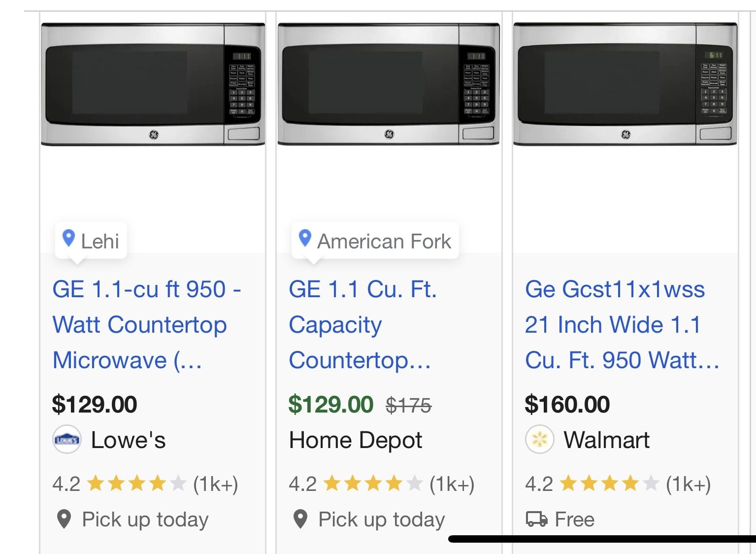756x554 pixels.
Task: Click the Home Depot $129.00 sale price
Action: click(330, 405)
